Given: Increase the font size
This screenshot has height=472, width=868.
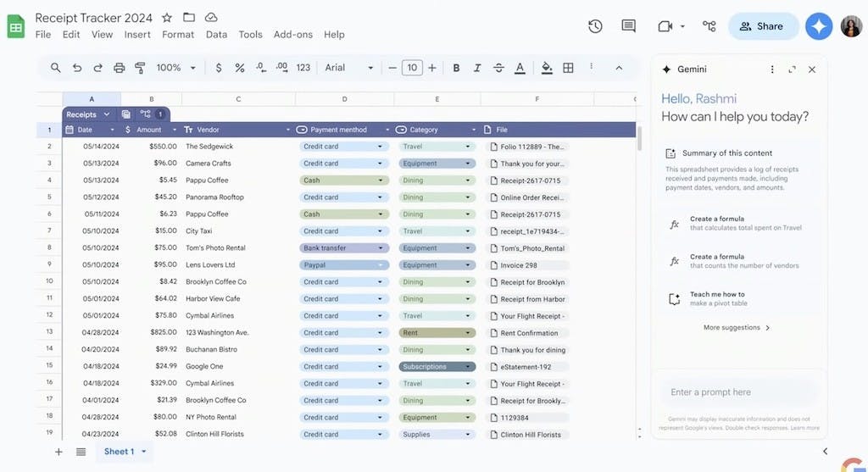Looking at the screenshot, I should click(x=432, y=68).
